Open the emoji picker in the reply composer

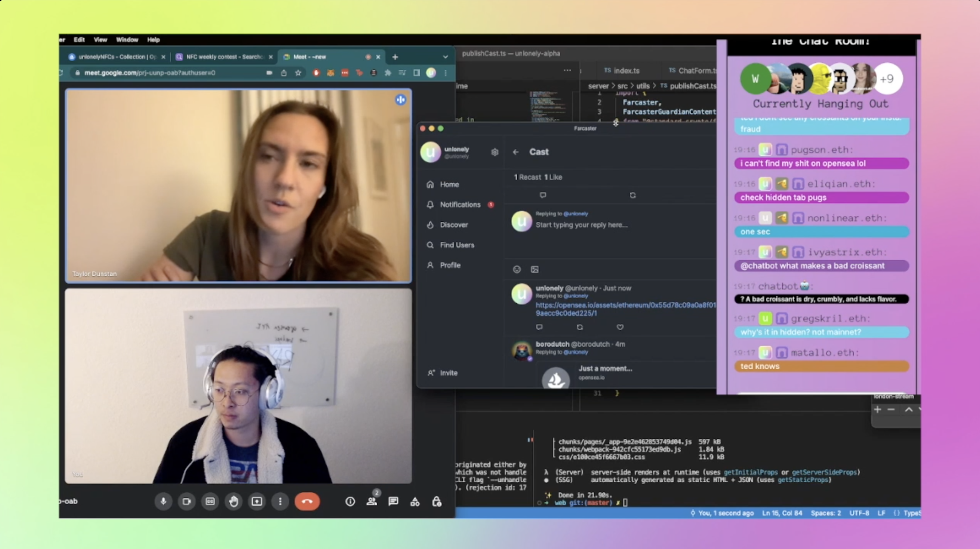pos(517,270)
